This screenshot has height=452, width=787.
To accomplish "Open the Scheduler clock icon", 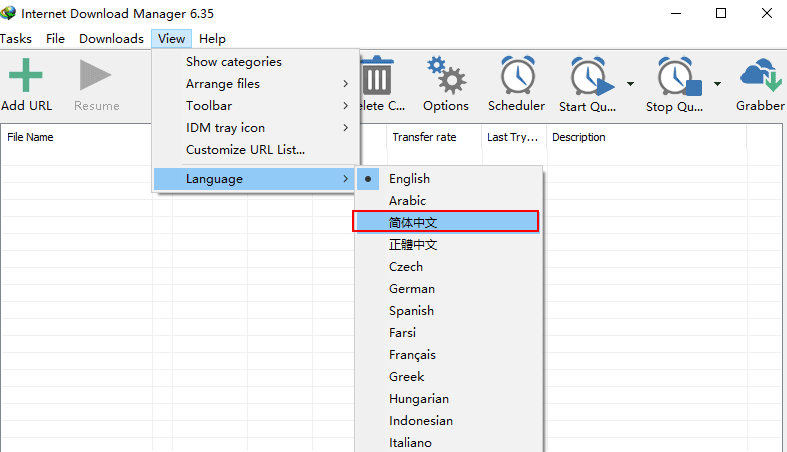I will click(x=518, y=75).
